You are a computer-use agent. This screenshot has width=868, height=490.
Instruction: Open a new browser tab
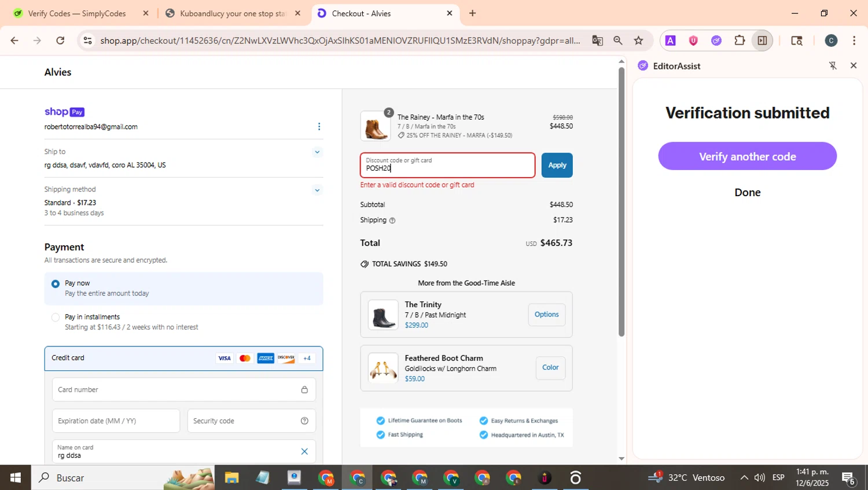point(472,13)
